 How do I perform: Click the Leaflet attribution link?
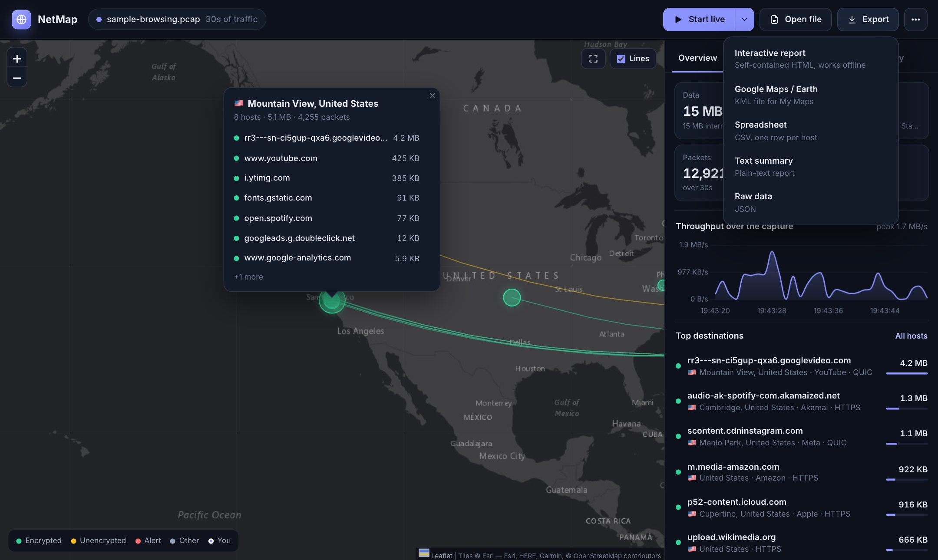[441, 556]
